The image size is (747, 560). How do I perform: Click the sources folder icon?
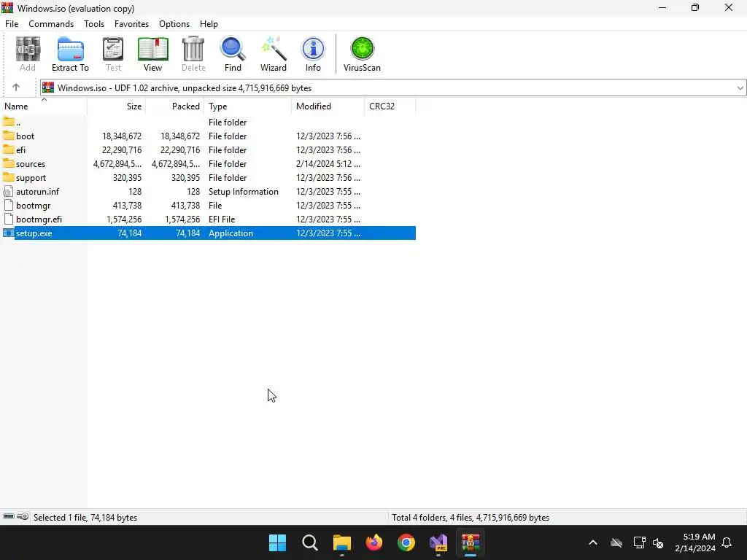point(9,163)
